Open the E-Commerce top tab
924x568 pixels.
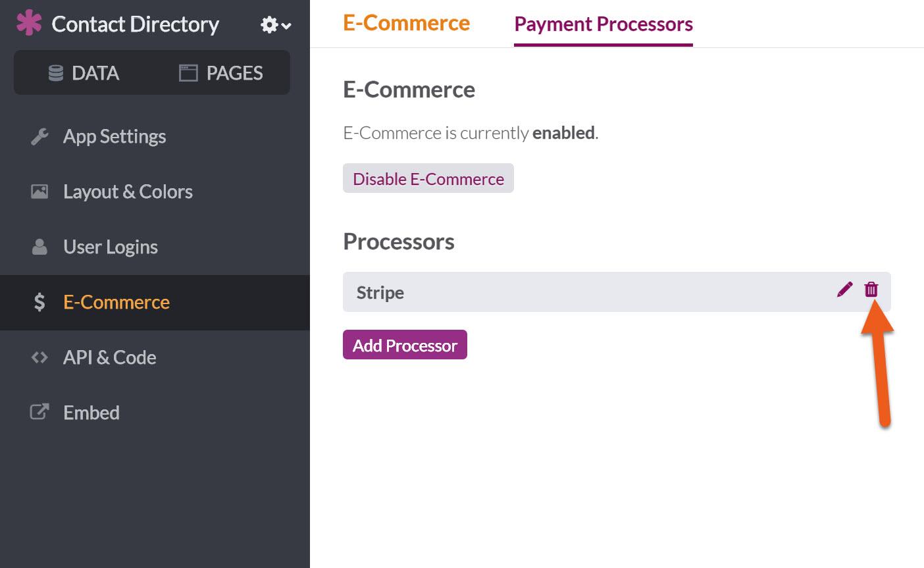[x=406, y=24]
